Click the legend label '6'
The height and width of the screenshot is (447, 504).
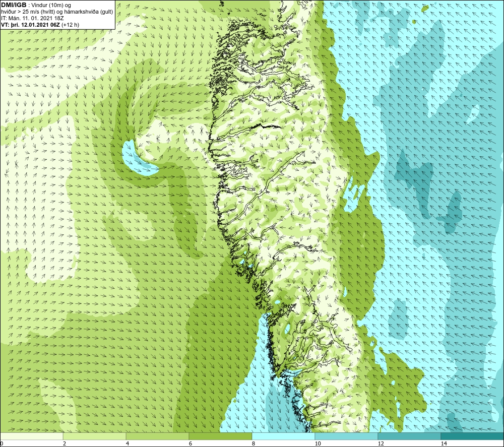point(191,443)
